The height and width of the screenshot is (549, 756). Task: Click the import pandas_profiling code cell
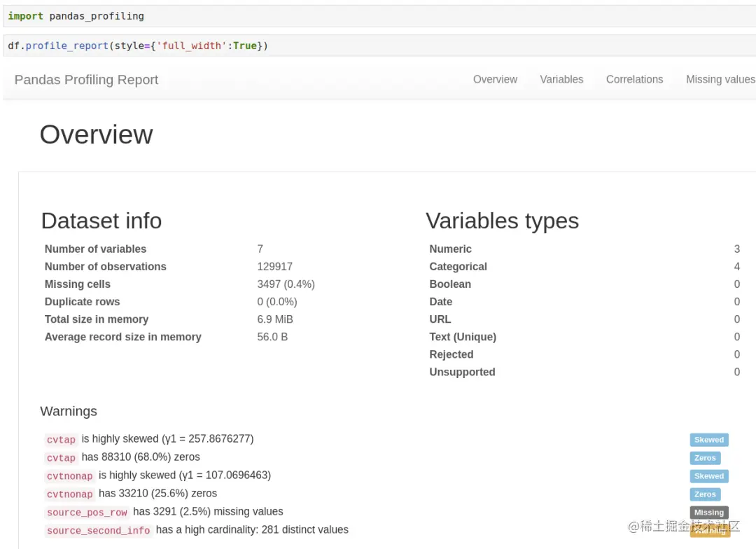(x=379, y=16)
